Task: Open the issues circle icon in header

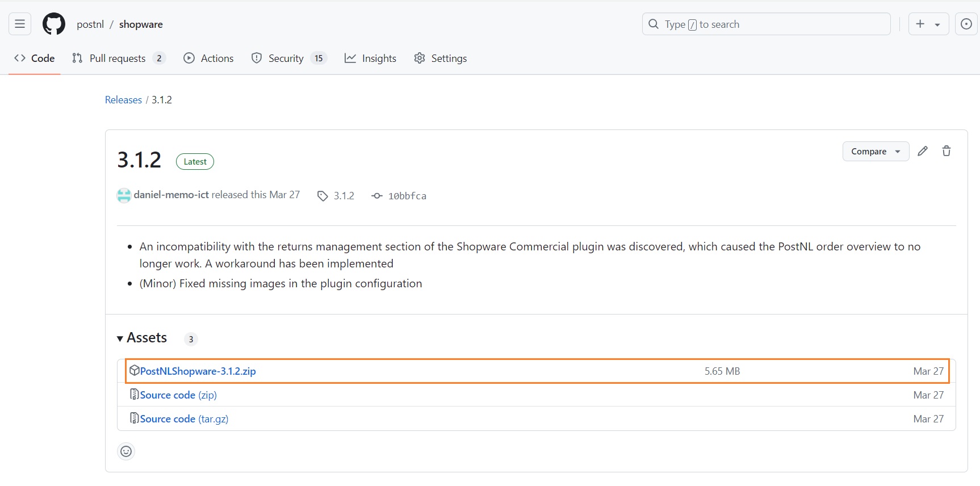Action: [966, 24]
